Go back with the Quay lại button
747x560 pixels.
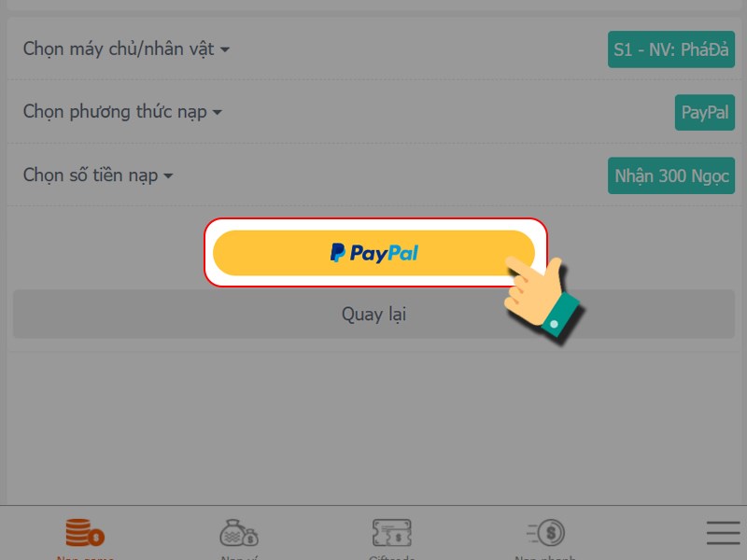click(374, 315)
